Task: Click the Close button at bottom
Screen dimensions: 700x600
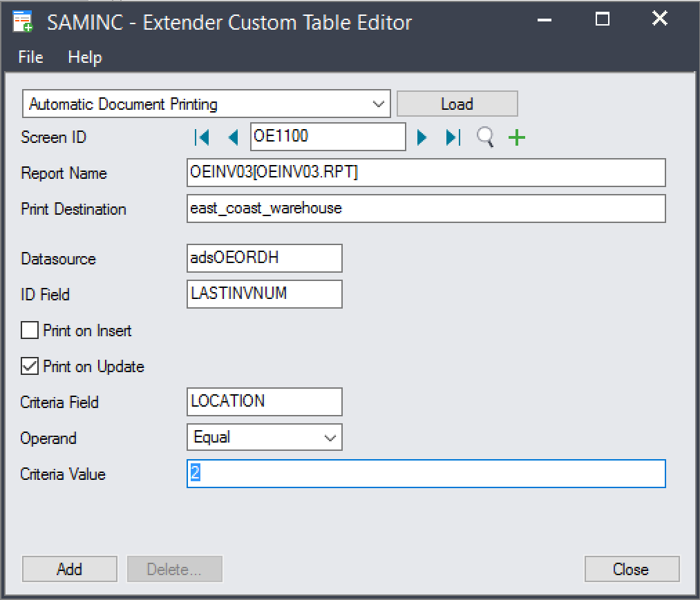Action: pos(632,569)
